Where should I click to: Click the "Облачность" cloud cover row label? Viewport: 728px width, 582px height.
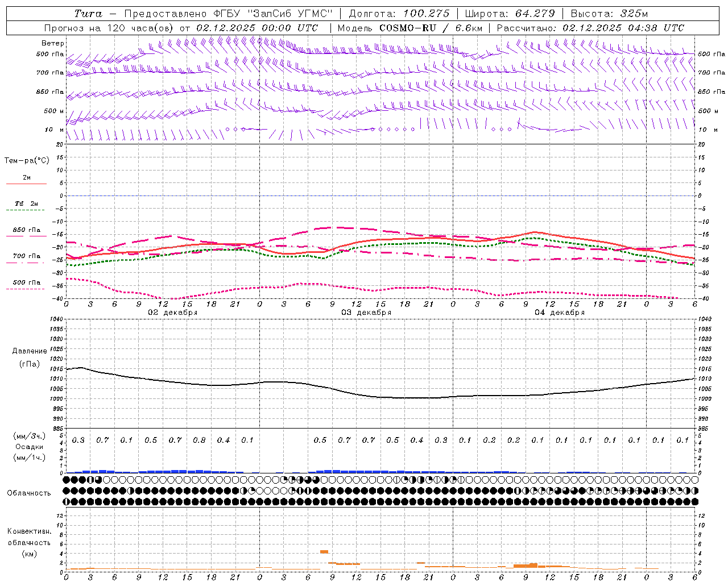click(29, 493)
